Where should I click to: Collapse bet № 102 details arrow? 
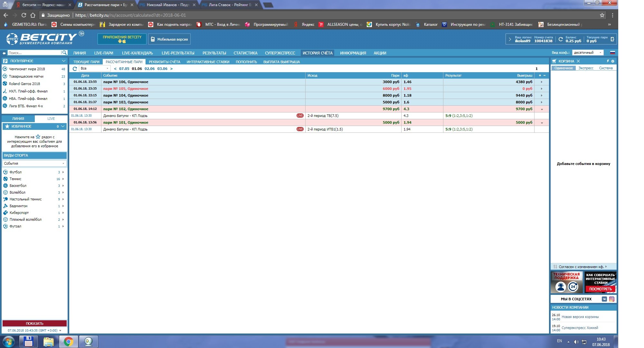542,109
